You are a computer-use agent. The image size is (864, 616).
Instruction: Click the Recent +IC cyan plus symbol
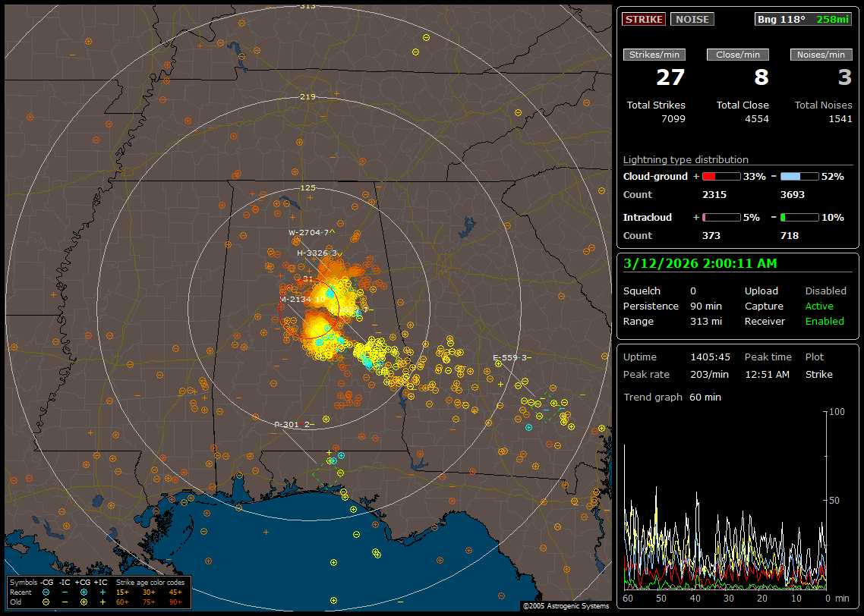[102, 592]
